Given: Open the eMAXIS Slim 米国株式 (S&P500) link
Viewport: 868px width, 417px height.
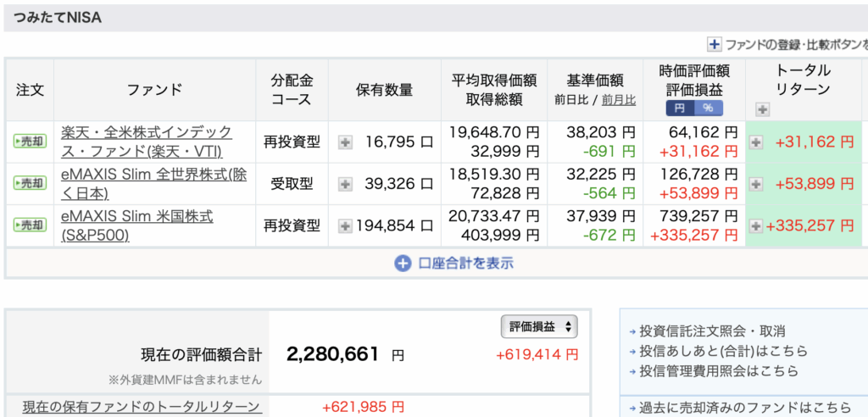Looking at the screenshot, I should click(137, 225).
